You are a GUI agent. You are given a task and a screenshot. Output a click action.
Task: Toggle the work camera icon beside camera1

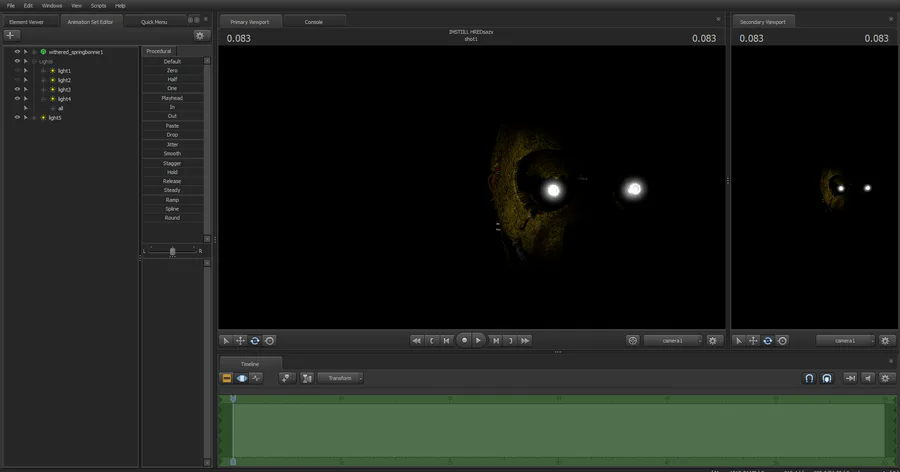633,341
